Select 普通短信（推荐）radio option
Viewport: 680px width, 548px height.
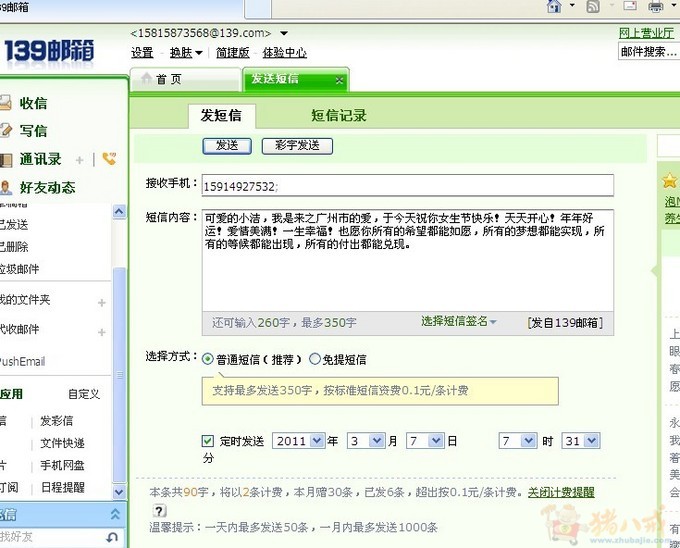[x=208, y=359]
